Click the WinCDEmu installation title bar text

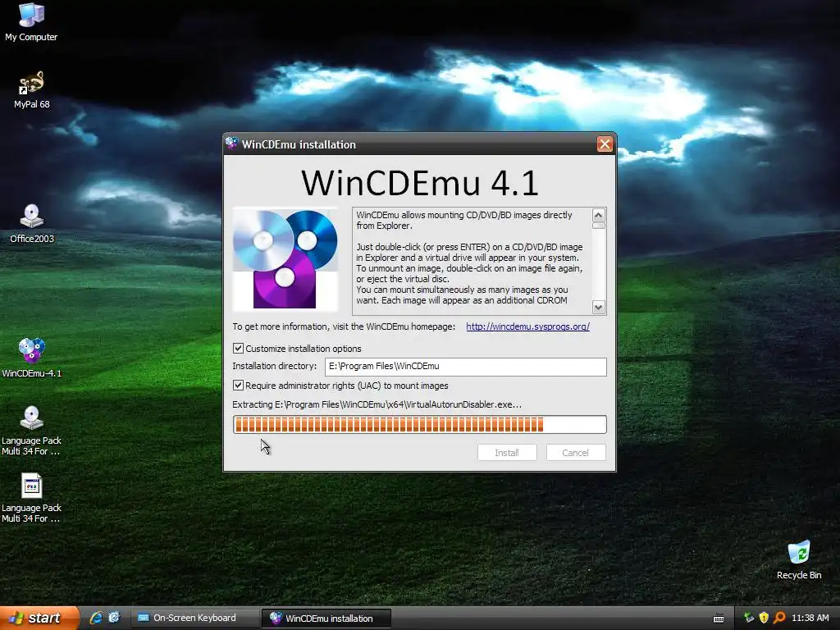(x=299, y=144)
